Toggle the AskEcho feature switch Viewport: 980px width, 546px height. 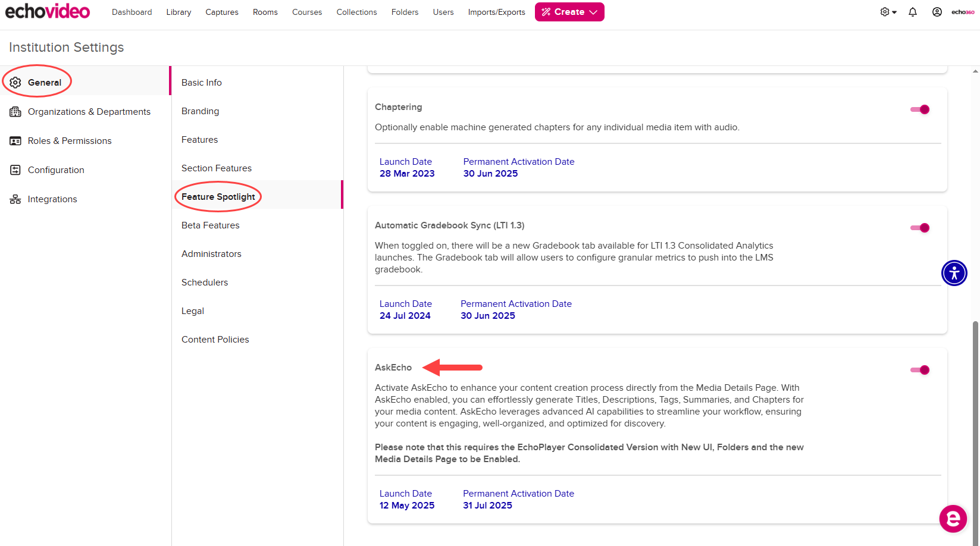click(920, 370)
